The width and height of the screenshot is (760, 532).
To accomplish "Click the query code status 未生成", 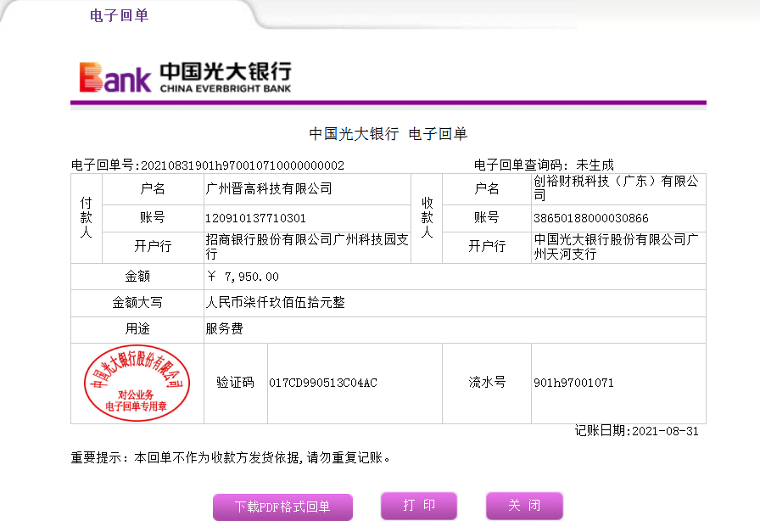I will point(595,165).
